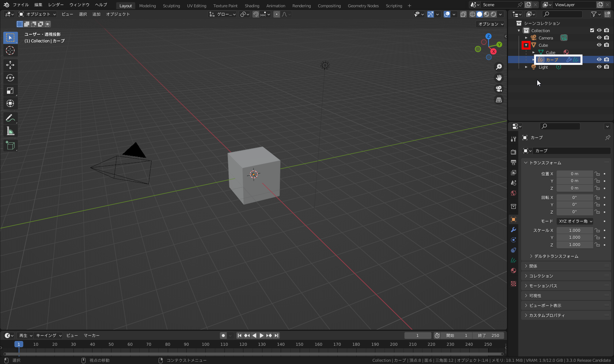Open the Object Data curve properties tab
Screen dimensions: 614x364
click(x=513, y=260)
